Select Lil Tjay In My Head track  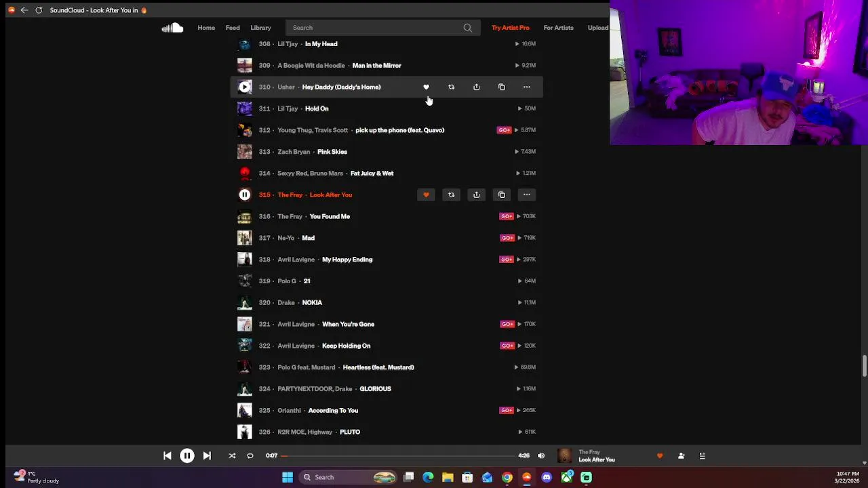point(321,44)
